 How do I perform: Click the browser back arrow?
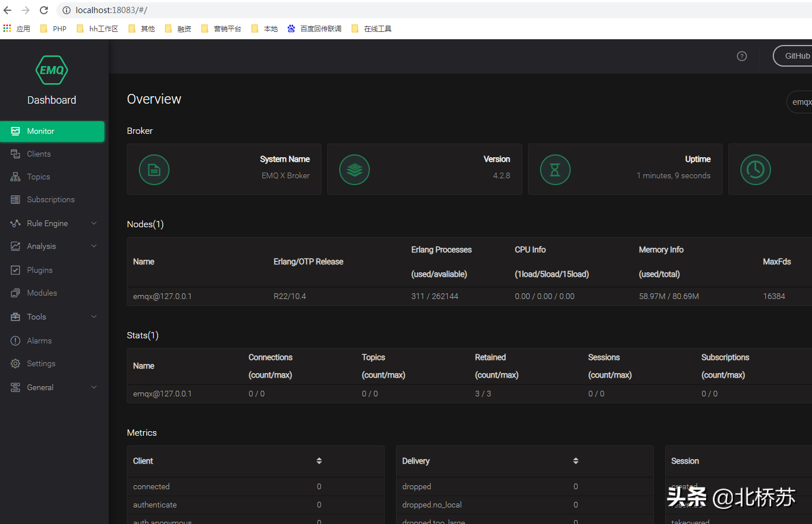tap(7, 10)
